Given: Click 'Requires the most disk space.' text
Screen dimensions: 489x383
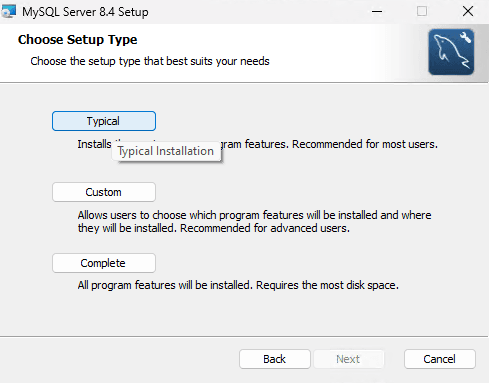Looking at the screenshot, I should [327, 285].
